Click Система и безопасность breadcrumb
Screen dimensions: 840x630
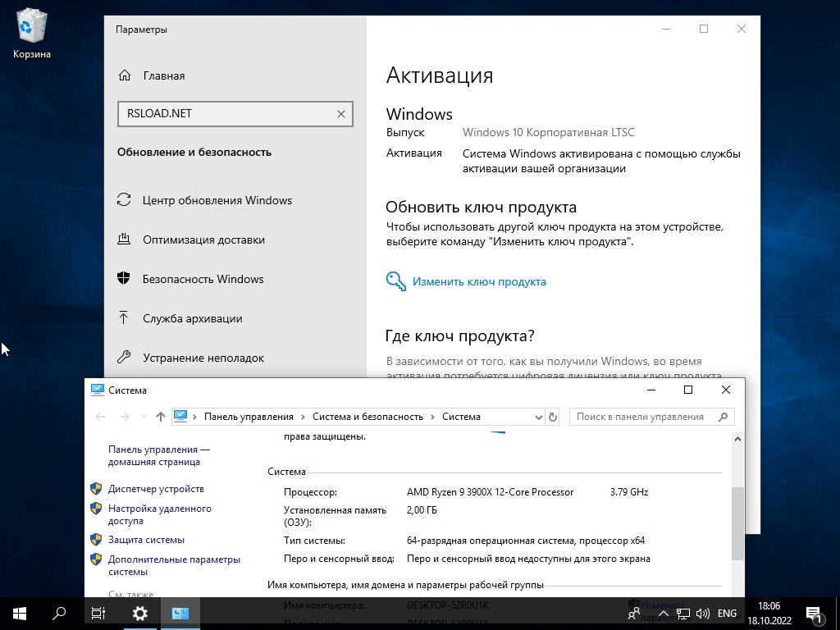click(367, 417)
